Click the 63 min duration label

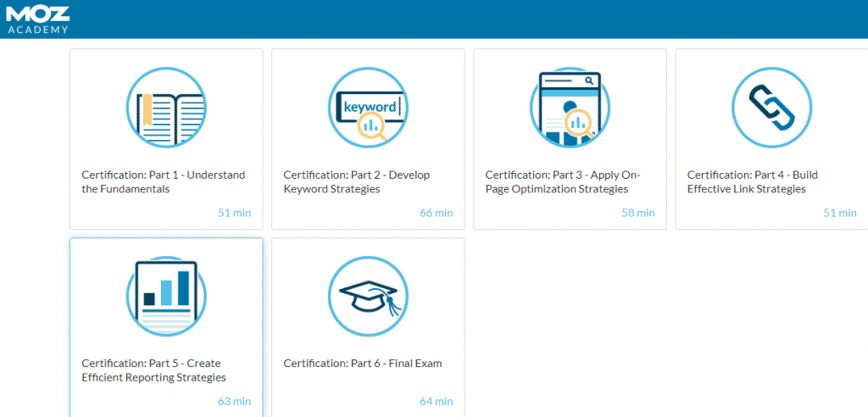coord(234,401)
